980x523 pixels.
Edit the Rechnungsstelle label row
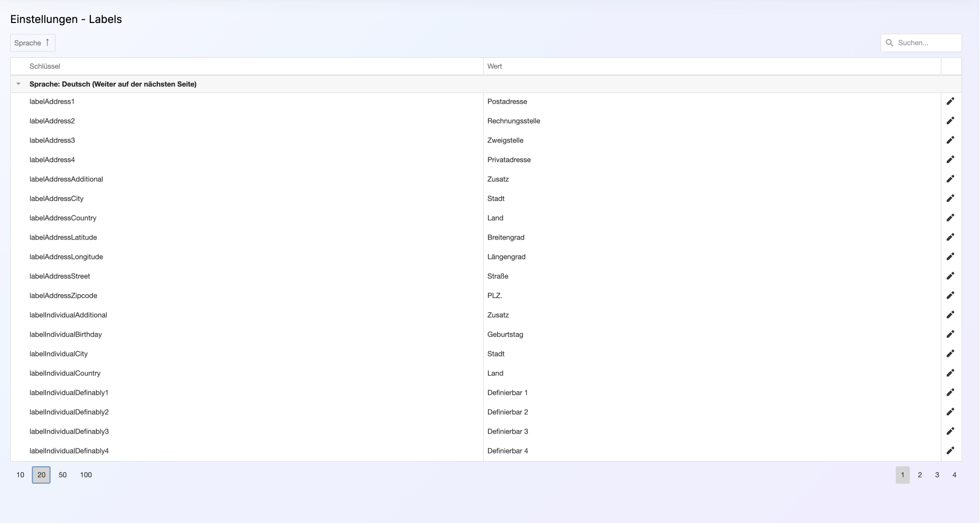pos(950,121)
